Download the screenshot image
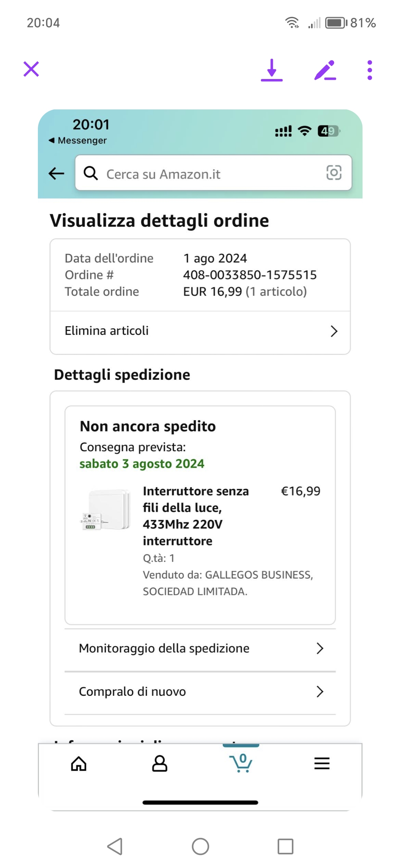401x868 pixels. point(272,70)
